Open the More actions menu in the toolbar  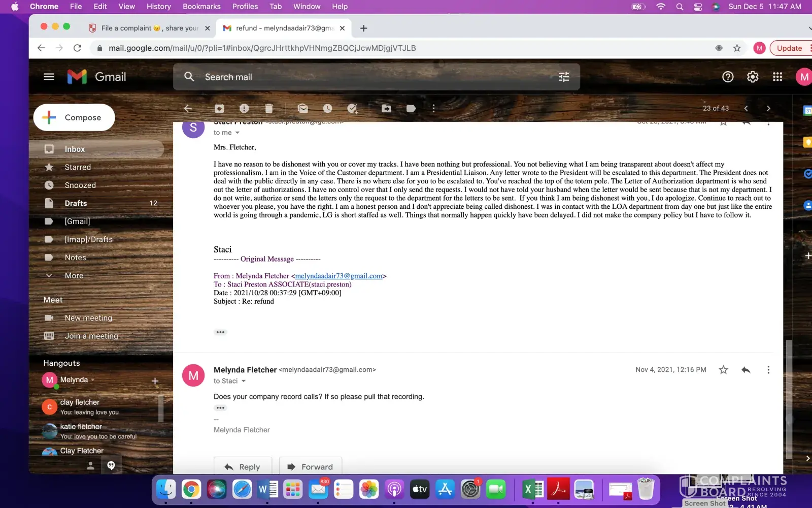point(433,108)
